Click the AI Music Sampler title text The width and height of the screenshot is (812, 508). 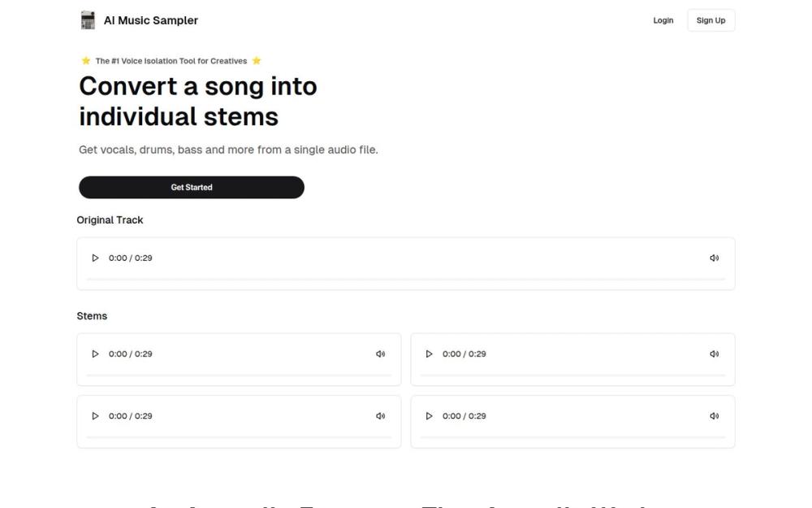(151, 20)
